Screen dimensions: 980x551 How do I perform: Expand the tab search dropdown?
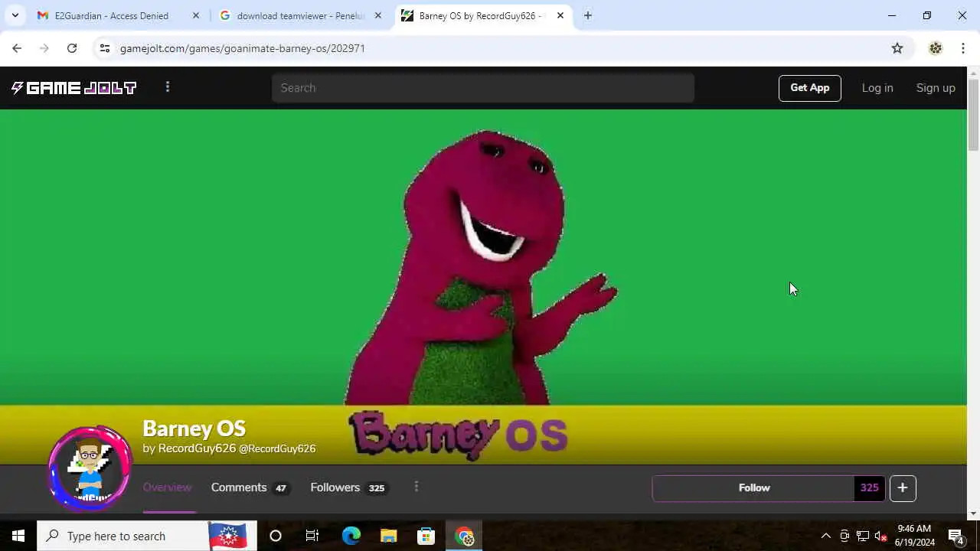pos(15,15)
